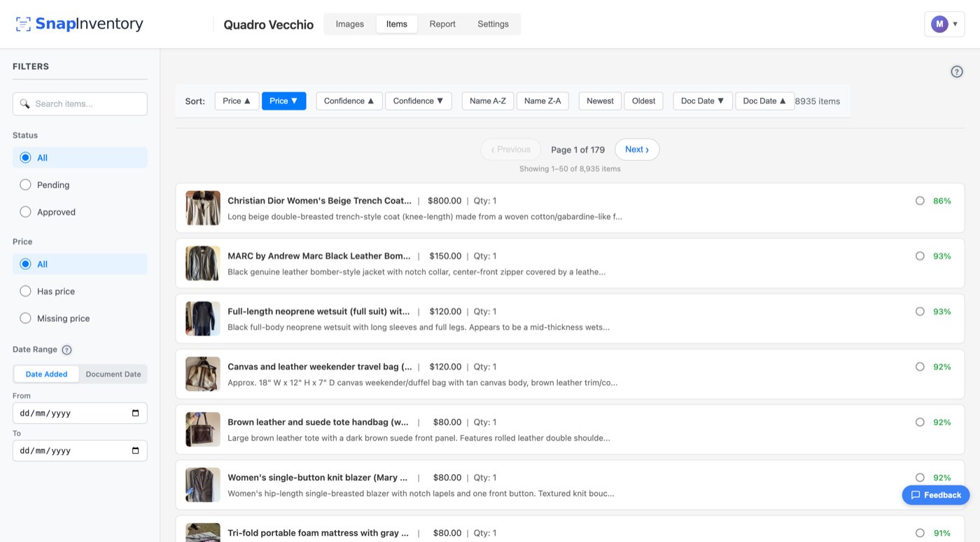Screen dimensions: 980x542
Task: Open calendar picker in To date field
Action: (136, 450)
